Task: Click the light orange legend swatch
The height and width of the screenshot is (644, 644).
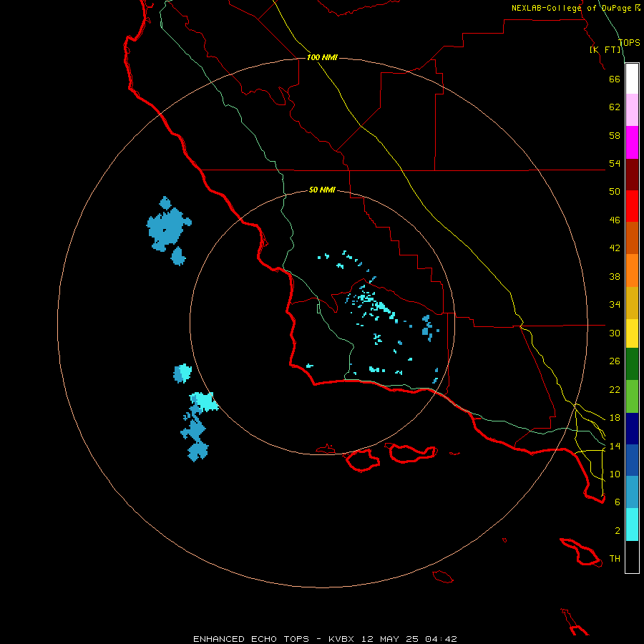Action: click(x=632, y=270)
